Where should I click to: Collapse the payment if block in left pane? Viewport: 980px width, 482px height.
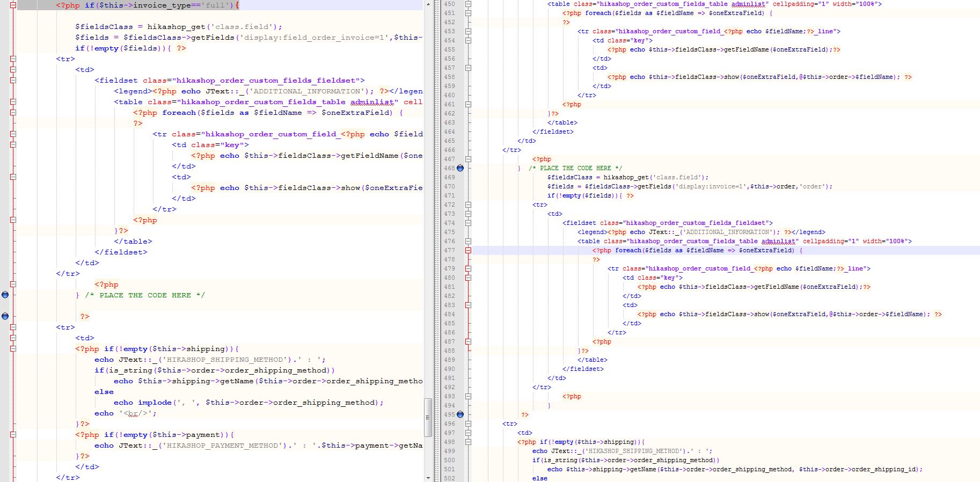(x=13, y=434)
